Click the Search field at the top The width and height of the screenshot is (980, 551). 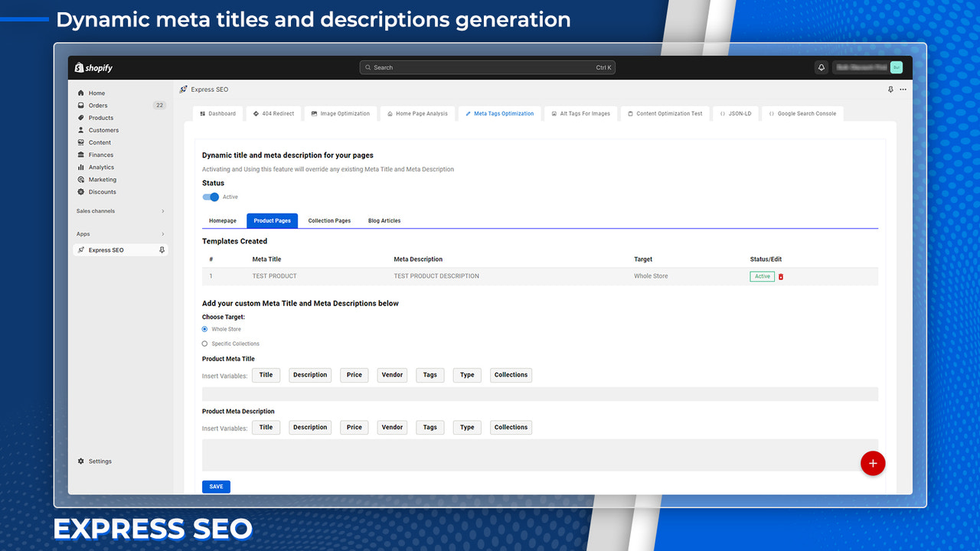point(488,67)
